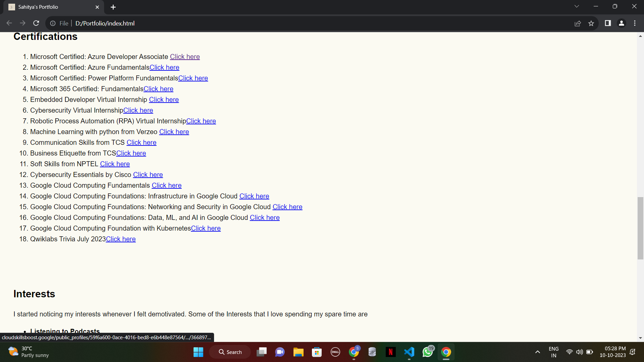
Task: Open a new browser tab
Action: (113, 7)
